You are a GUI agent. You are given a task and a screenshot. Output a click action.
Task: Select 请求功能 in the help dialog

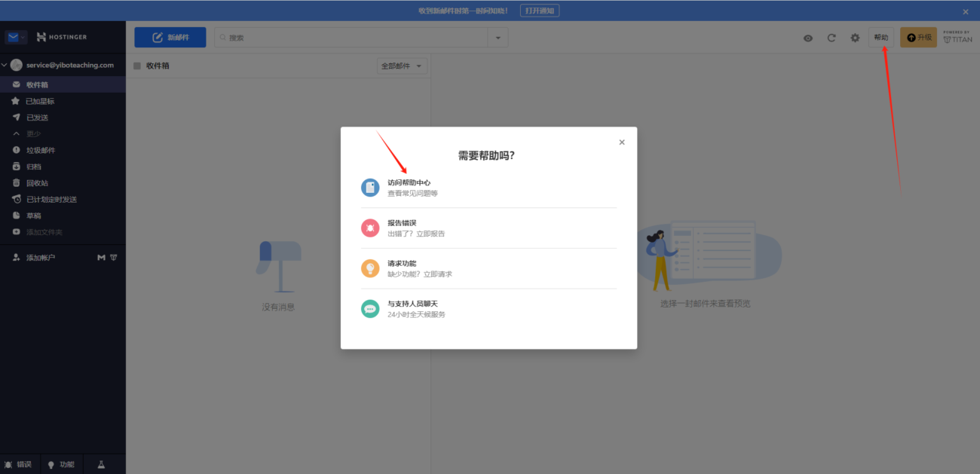488,268
